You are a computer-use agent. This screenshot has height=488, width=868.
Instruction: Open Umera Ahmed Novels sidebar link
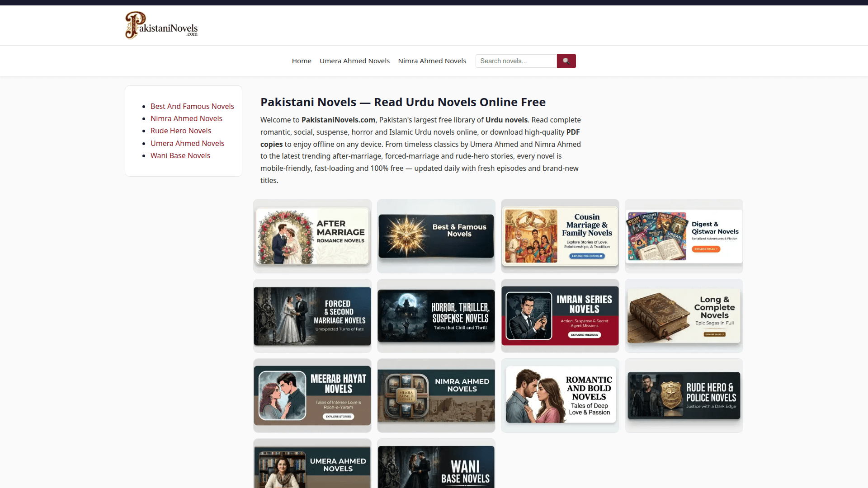pyautogui.click(x=187, y=143)
